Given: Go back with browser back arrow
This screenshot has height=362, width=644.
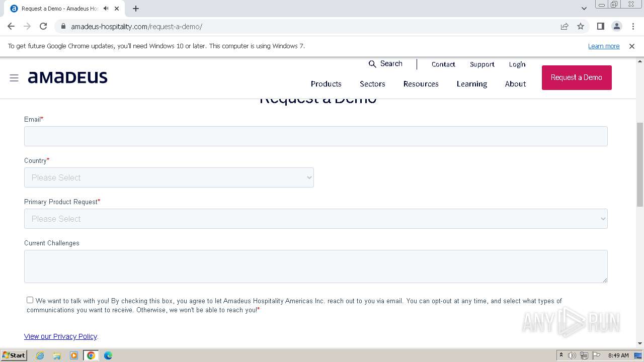Looking at the screenshot, I should click(11, 26).
